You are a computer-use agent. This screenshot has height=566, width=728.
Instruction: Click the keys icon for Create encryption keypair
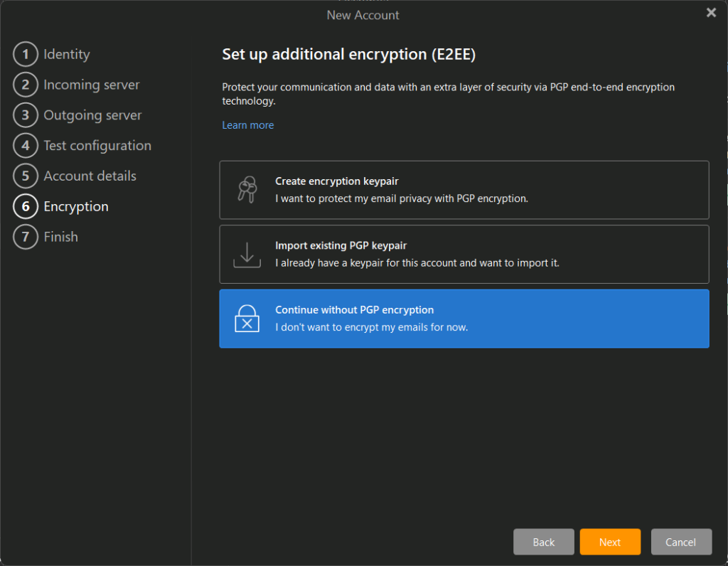point(247,190)
